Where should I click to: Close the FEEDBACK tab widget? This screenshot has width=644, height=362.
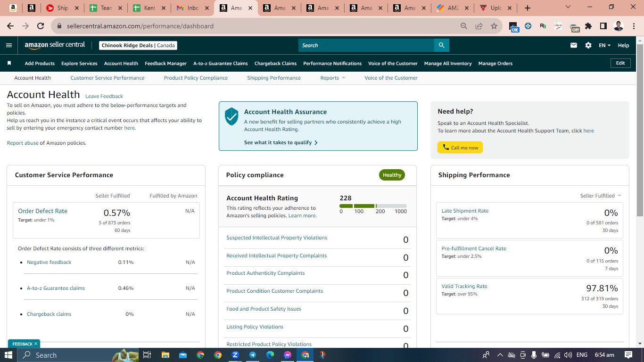point(35,344)
